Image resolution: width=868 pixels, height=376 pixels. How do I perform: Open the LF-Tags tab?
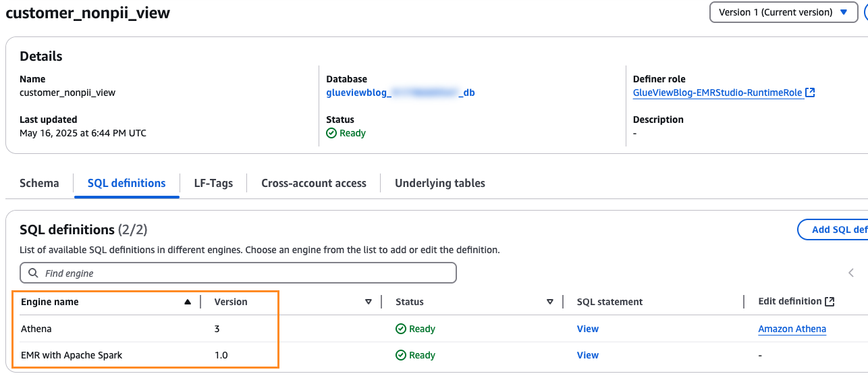coord(213,183)
